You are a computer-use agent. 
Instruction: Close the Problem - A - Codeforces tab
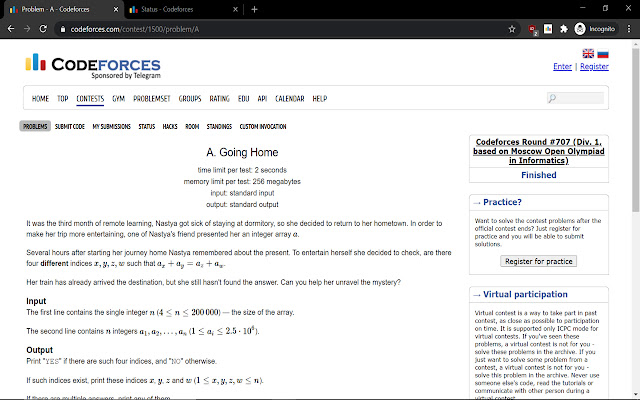(x=116, y=9)
